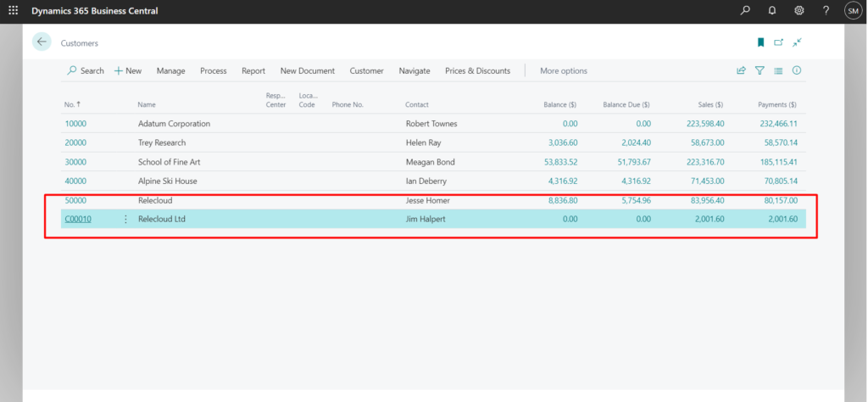Click the search magnifier in top bar
The height and width of the screenshot is (402, 868).
[x=745, y=10]
